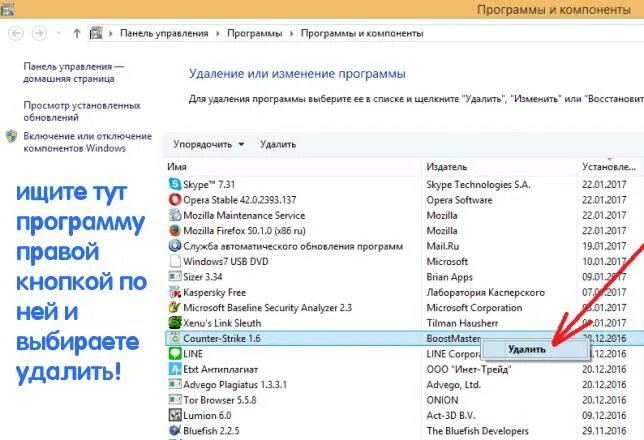
Task: Click the install date 29.11.2016
Action: (604, 431)
